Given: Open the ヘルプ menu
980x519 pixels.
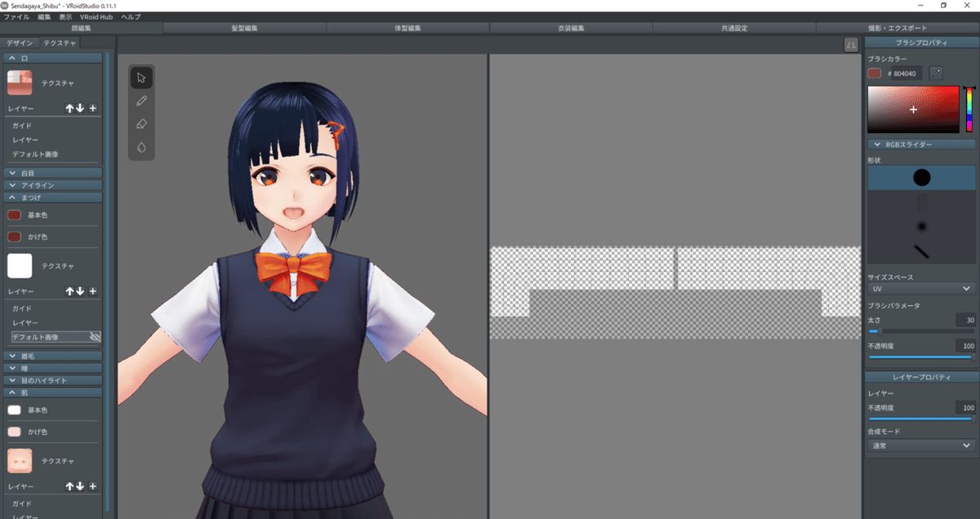Looking at the screenshot, I should tap(131, 16).
